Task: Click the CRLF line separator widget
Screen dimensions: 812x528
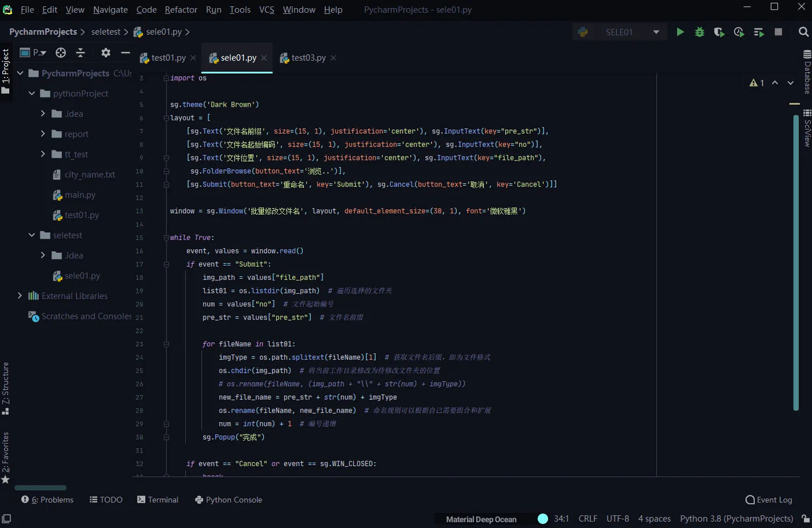Action: pos(588,519)
